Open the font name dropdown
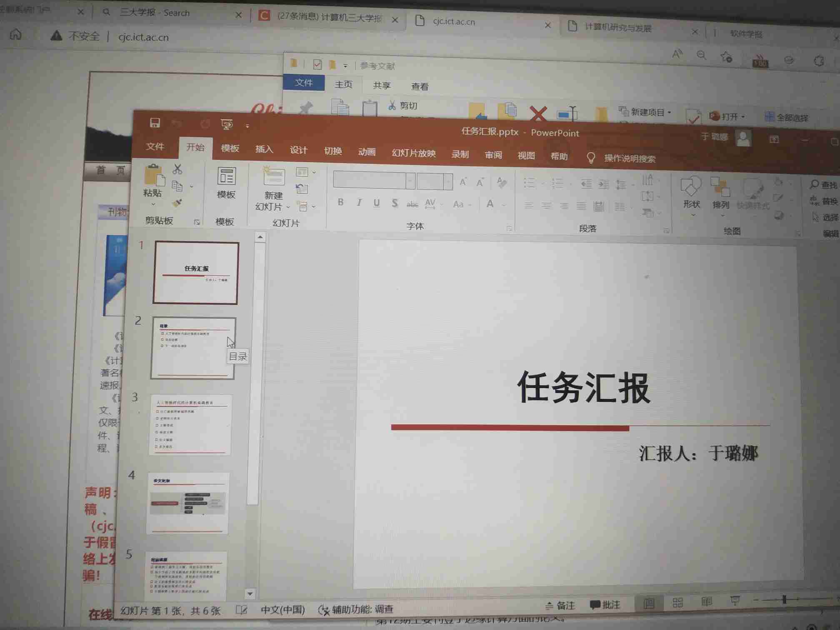The image size is (840, 630). (410, 181)
